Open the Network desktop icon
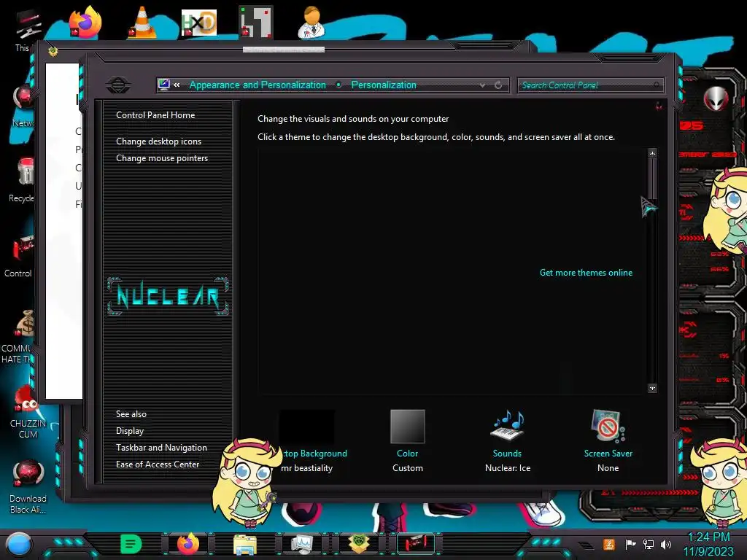This screenshot has height=560, width=747. pyautogui.click(x=23, y=98)
